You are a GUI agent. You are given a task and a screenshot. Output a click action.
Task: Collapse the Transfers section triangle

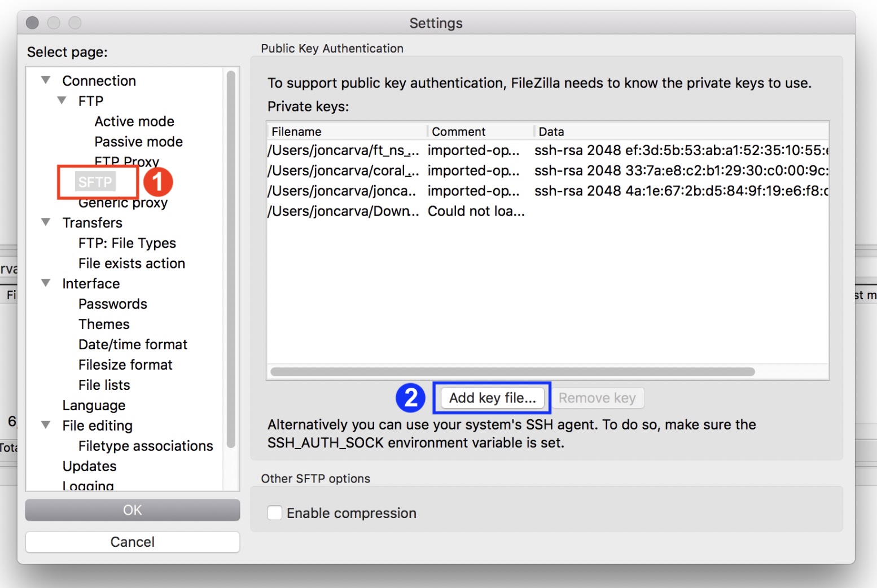[46, 222]
